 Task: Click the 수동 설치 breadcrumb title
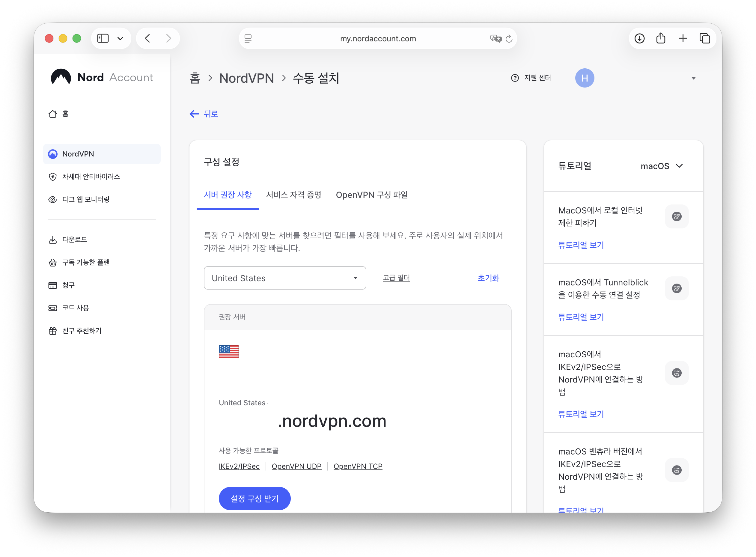316,78
